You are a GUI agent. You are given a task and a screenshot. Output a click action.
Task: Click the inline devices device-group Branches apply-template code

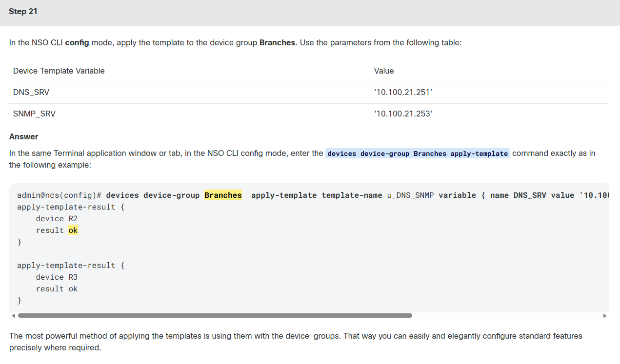[x=418, y=153]
